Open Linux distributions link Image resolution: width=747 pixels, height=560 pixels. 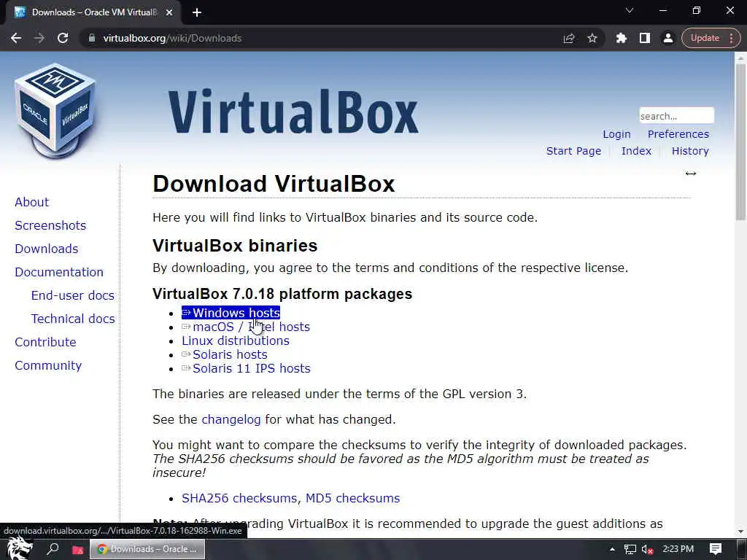pyautogui.click(x=236, y=341)
